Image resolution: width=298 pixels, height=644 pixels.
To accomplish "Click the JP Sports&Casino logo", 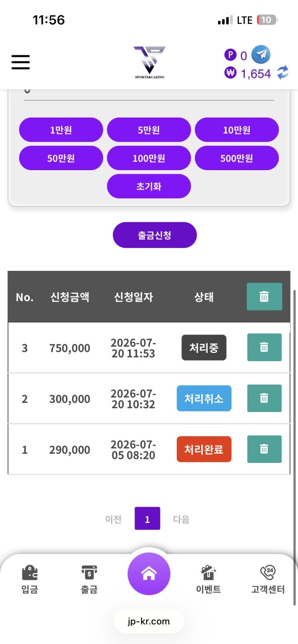I will [x=149, y=63].
